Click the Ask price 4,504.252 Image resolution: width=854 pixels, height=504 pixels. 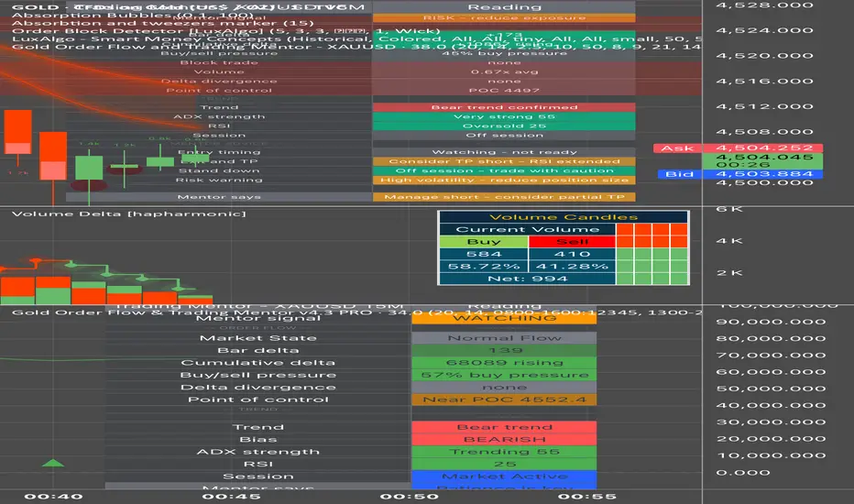point(762,148)
